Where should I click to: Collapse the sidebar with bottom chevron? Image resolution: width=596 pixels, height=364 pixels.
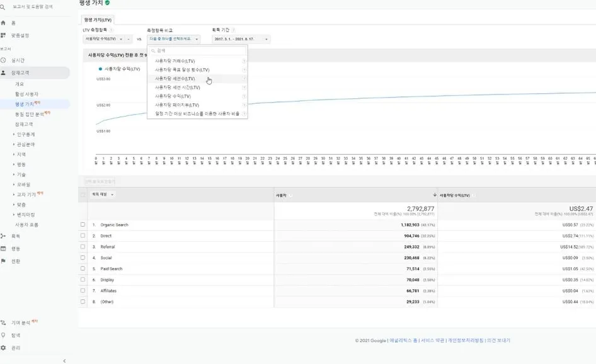tap(64, 361)
